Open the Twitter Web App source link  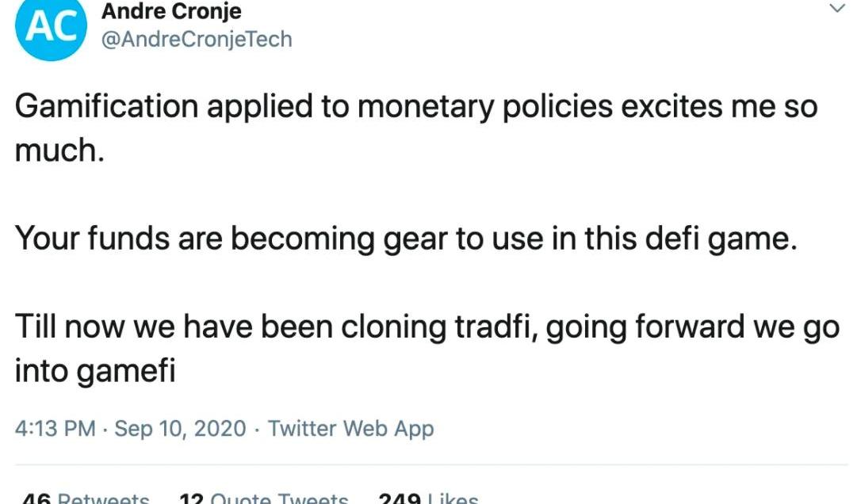[x=350, y=430]
